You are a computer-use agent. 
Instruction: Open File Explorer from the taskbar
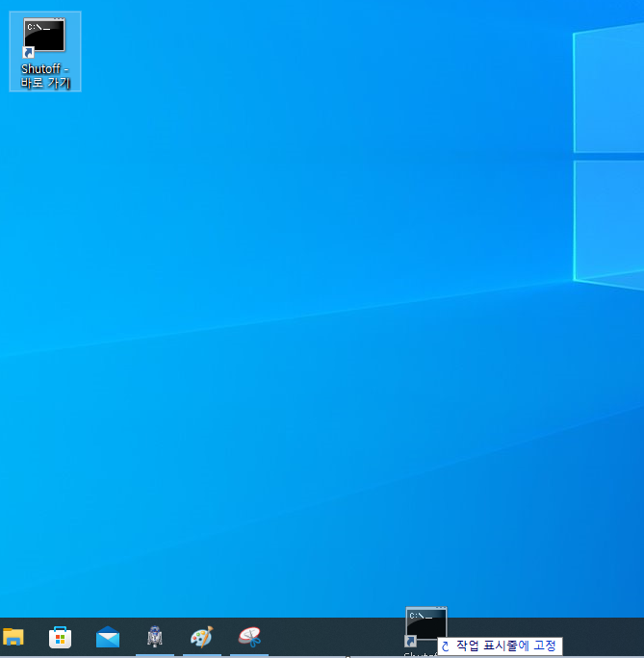point(13,637)
